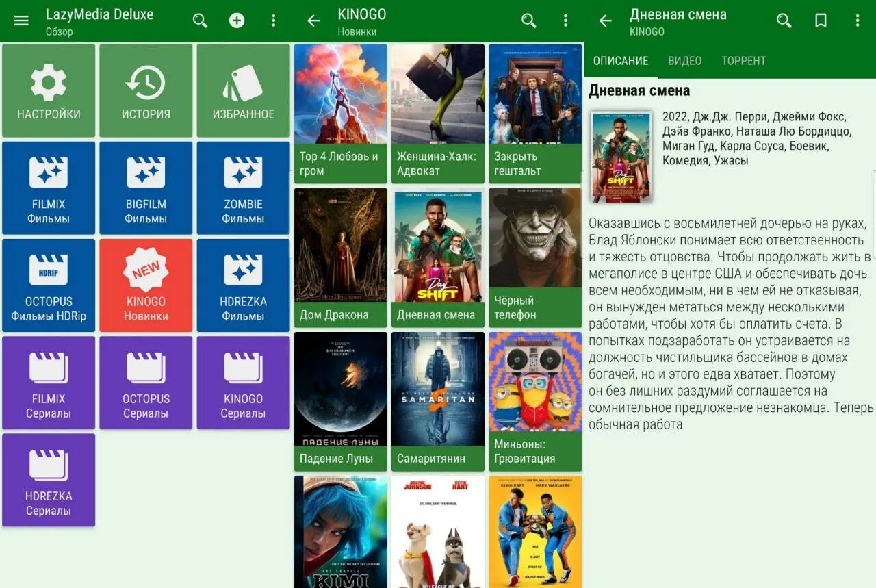The image size is (876, 588).
Task: Open the Kimi poster with blue-haired woman
Action: click(x=341, y=532)
